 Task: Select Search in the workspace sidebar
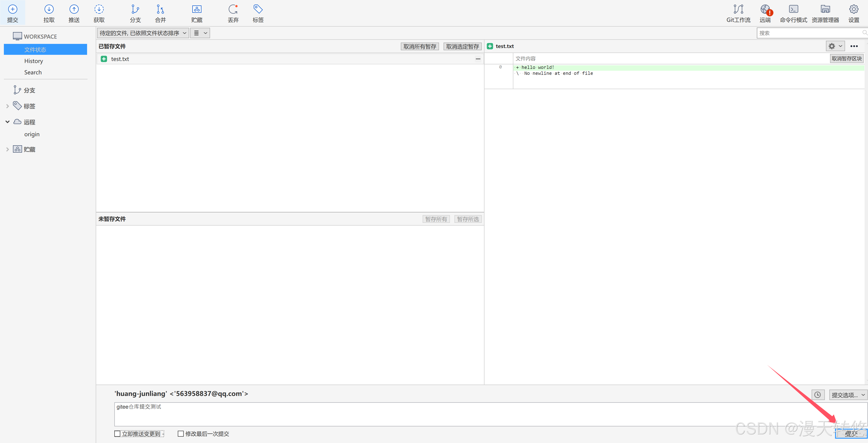[33, 73]
